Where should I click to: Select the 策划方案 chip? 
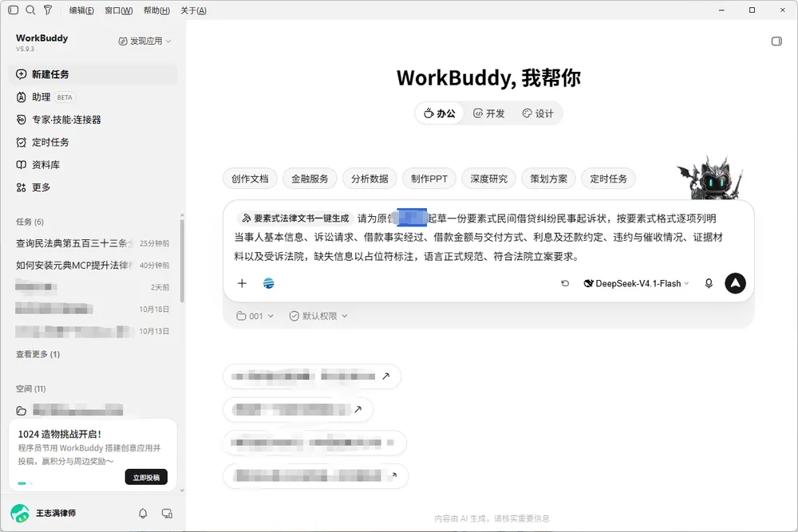pyautogui.click(x=549, y=179)
